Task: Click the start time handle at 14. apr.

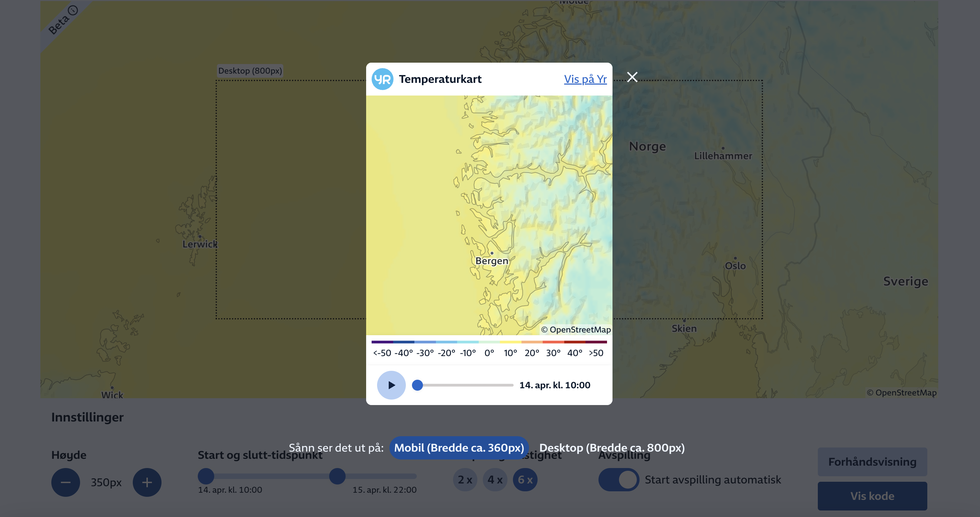Action: click(206, 476)
